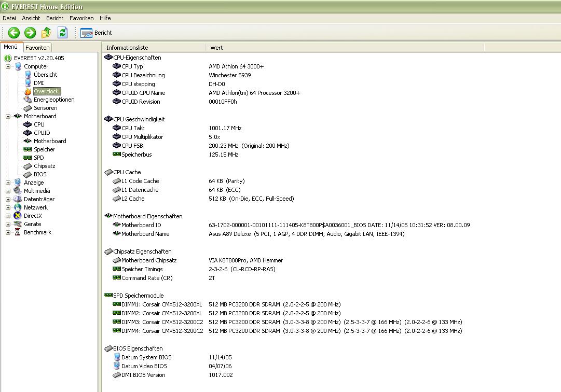Click the Geräte devices icon

click(x=18, y=224)
